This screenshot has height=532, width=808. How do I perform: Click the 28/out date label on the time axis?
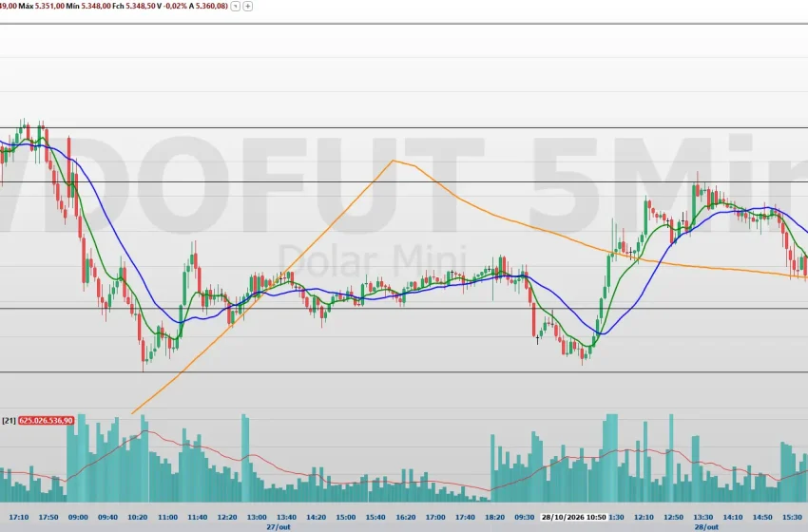[x=706, y=527]
